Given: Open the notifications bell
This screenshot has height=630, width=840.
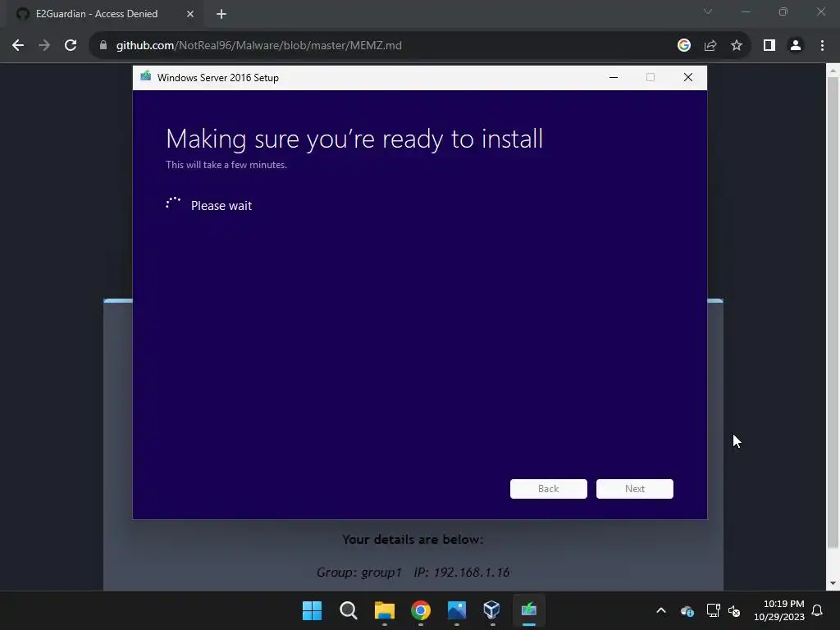Looking at the screenshot, I should 818,610.
